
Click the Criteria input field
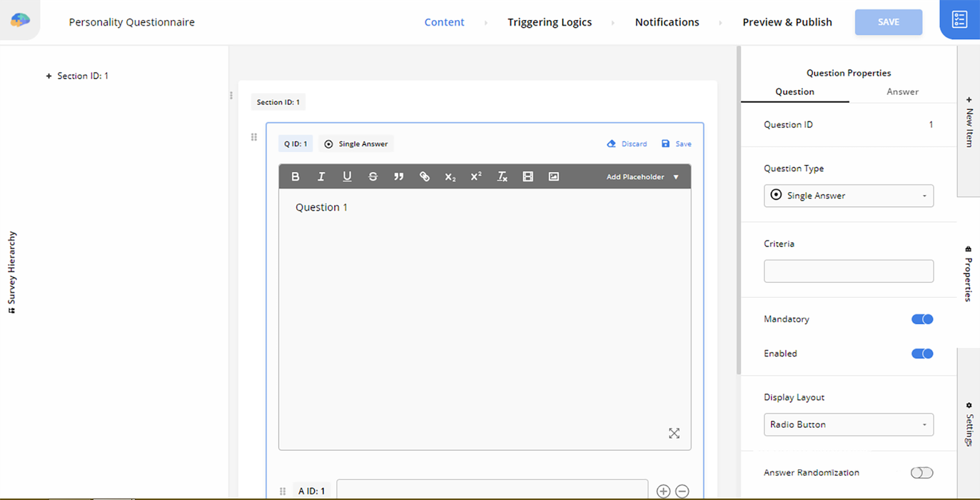[848, 271]
